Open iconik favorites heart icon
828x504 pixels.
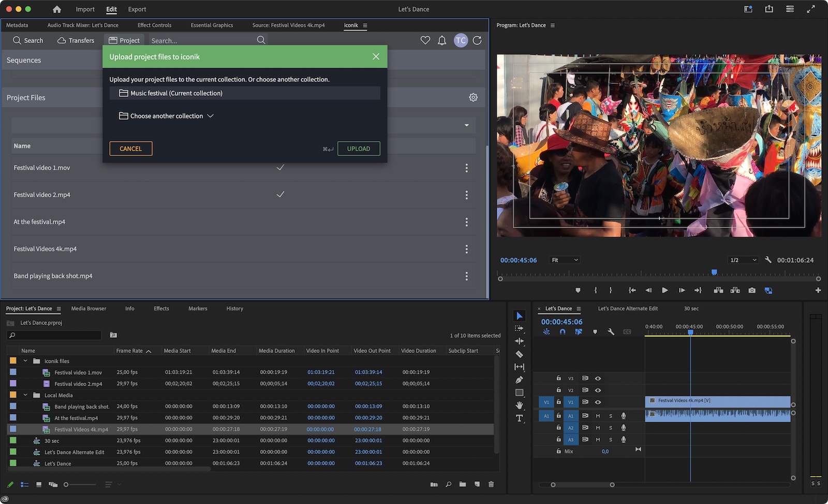(425, 40)
